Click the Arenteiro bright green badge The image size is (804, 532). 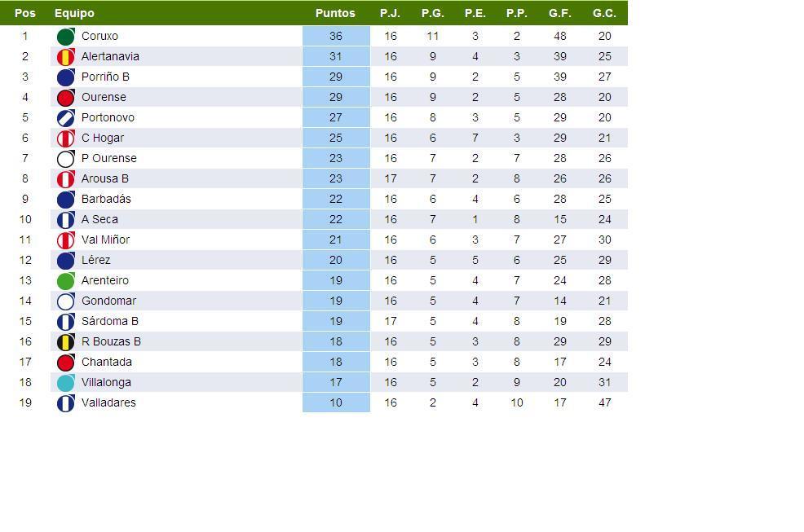point(65,281)
